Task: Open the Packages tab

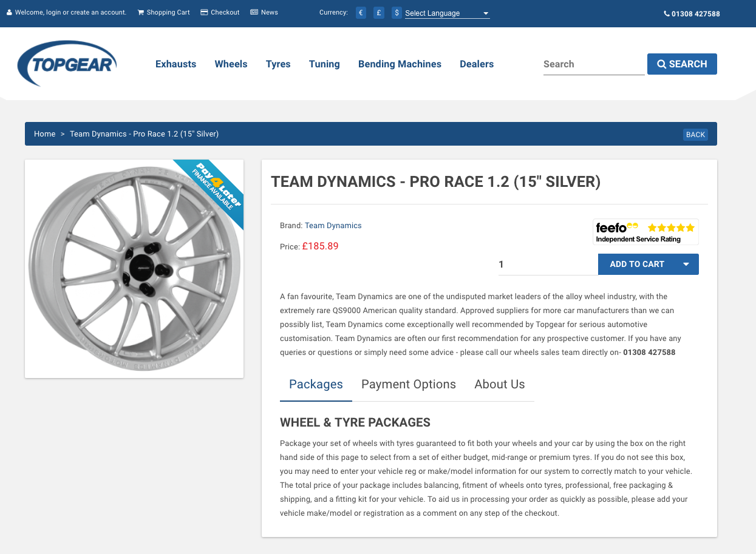Action: coord(316,385)
